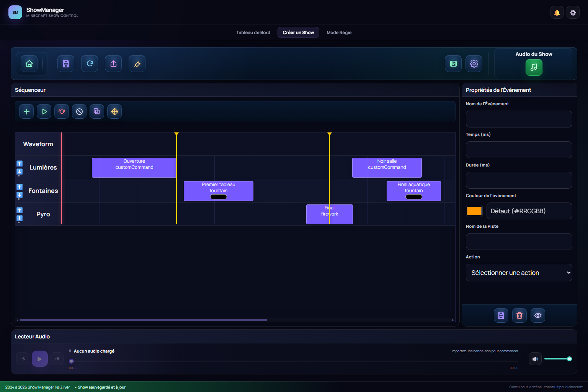Open show settings with the purple gear icon
Viewport: 588px width, 392px height.
pos(474,64)
